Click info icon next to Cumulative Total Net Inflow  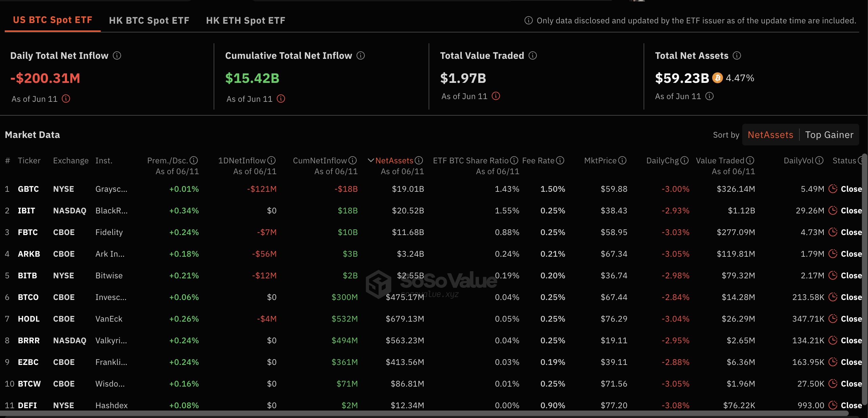[x=361, y=55]
